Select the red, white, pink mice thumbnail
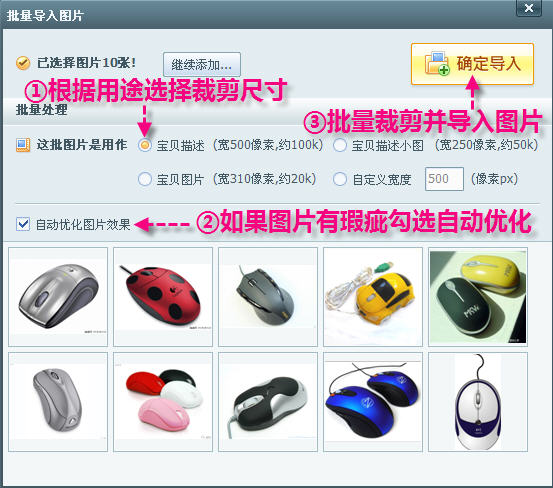553x488 pixels. 163,402
